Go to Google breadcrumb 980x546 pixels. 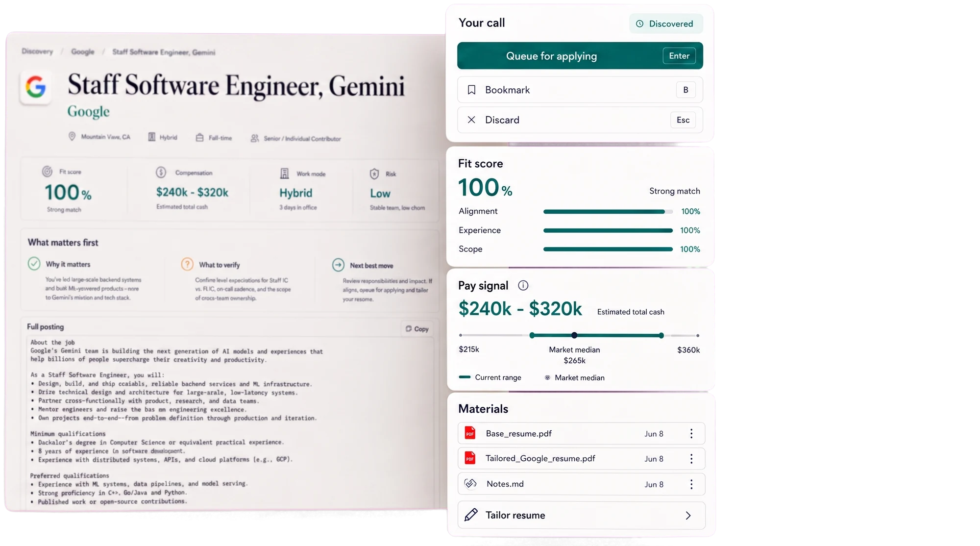pos(82,51)
